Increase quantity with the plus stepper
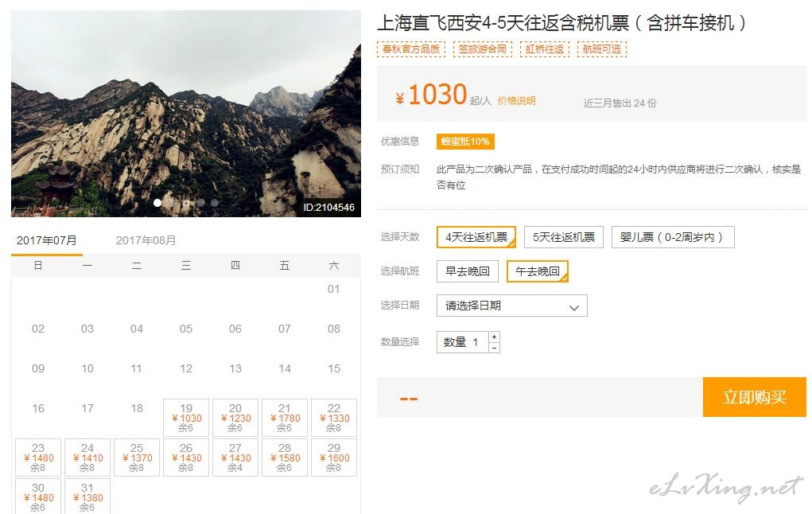 [495, 337]
